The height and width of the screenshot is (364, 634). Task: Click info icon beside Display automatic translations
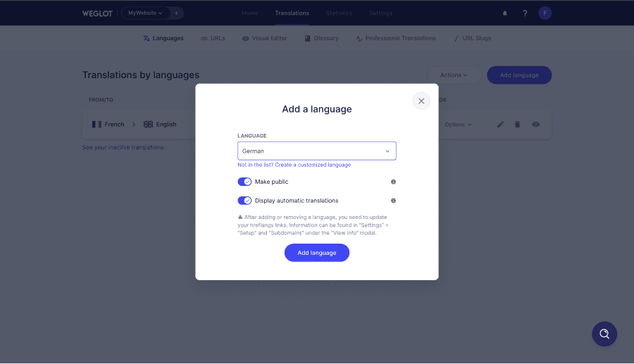click(393, 201)
